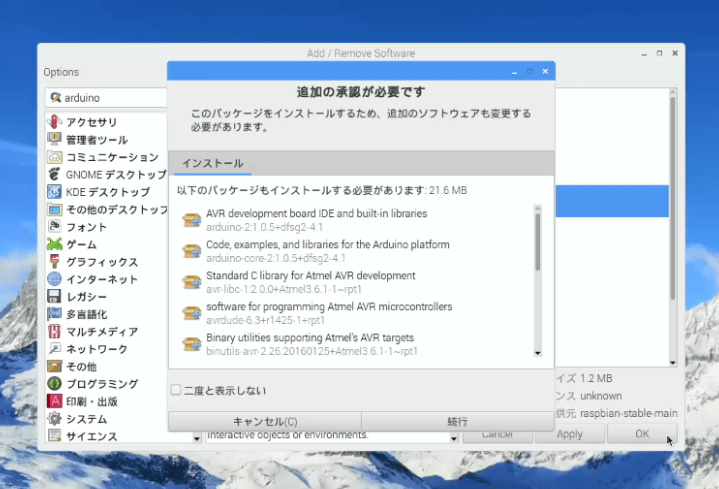Click the package icon for arduino-2:1.0.5

pos(192,220)
